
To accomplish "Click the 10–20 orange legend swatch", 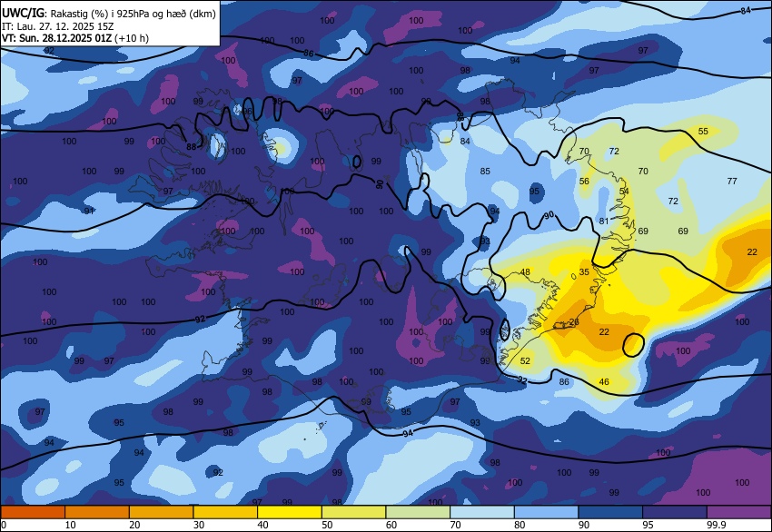I will (x=97, y=512).
